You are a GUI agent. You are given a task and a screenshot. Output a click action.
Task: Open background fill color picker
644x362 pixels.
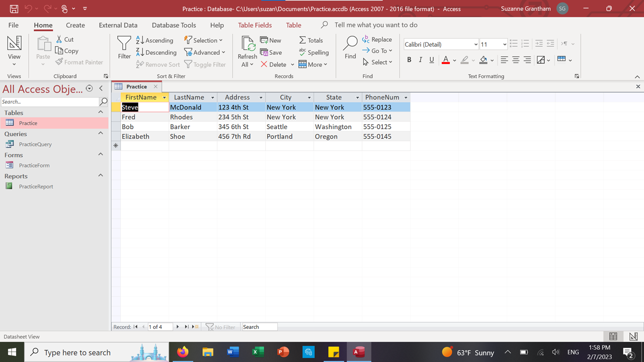[x=492, y=60]
